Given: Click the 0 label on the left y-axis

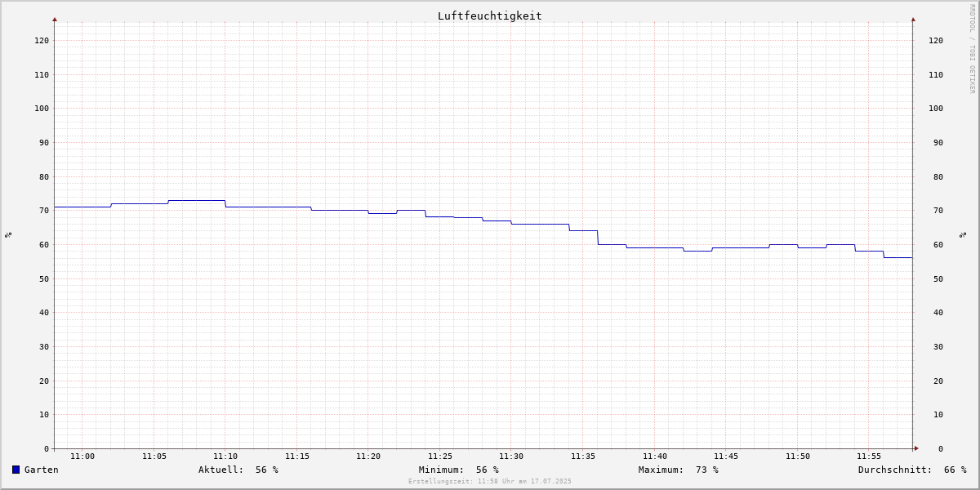Looking at the screenshot, I should click(47, 449).
